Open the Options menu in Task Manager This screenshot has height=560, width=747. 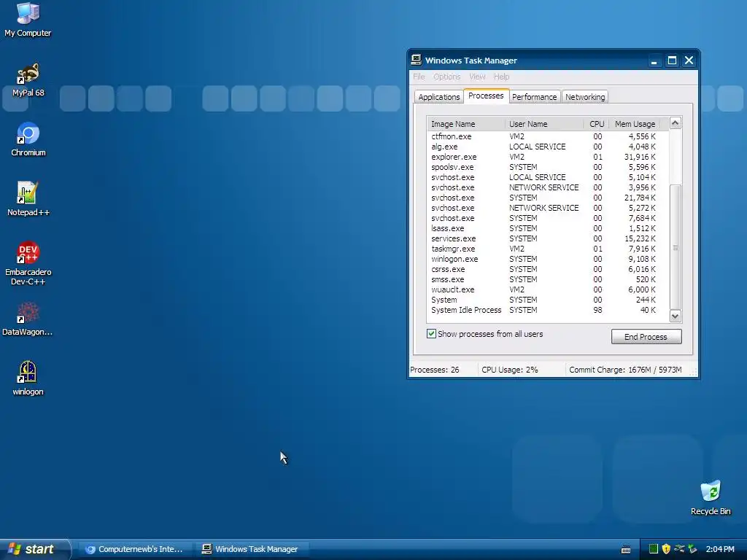446,77
